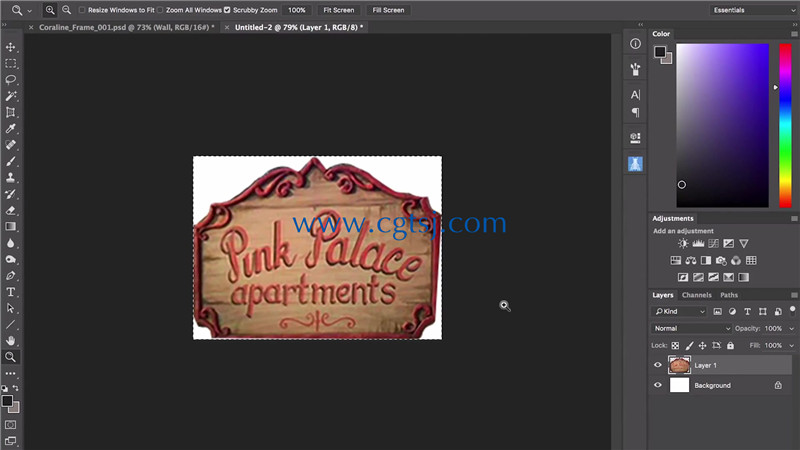Open the Kind filter dropdown
This screenshot has width=800, height=450.
[x=679, y=311]
